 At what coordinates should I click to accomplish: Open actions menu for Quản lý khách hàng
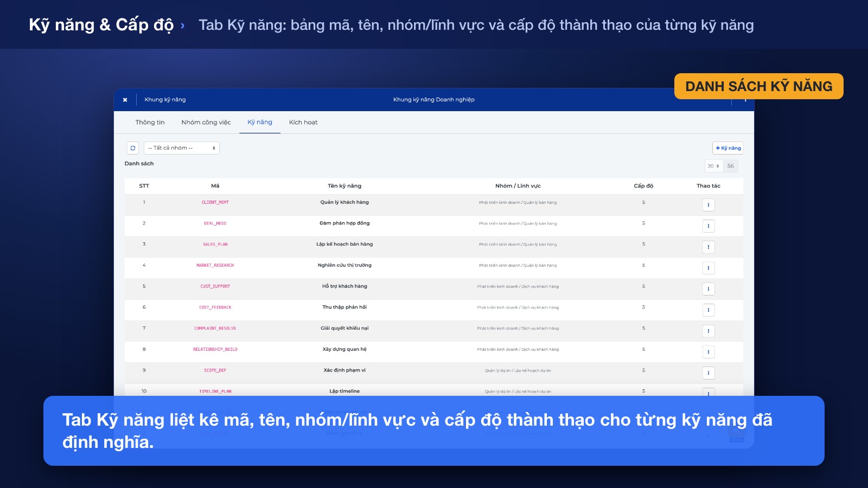[x=709, y=205]
